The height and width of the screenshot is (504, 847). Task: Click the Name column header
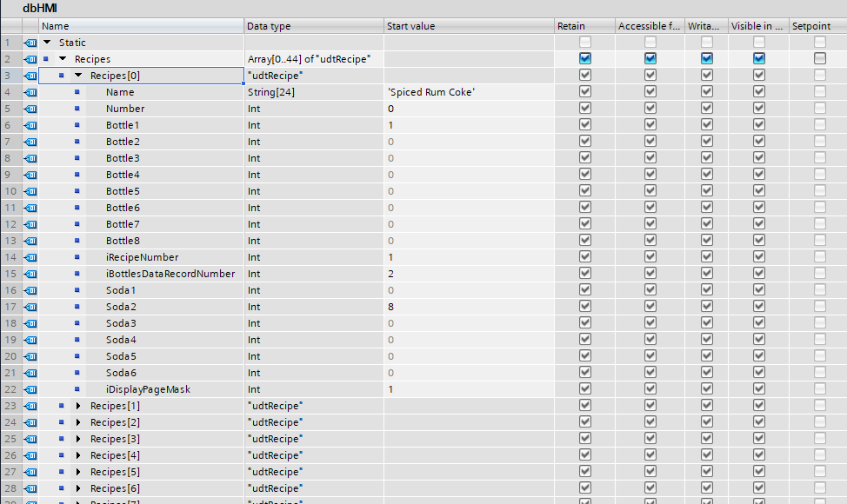coord(141,26)
